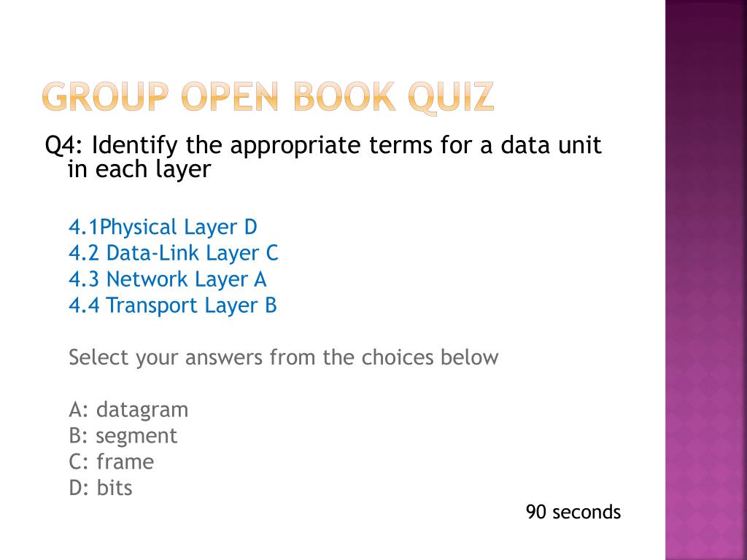Click the 'Select your answers' instruction text
747x560 pixels.
(x=284, y=357)
